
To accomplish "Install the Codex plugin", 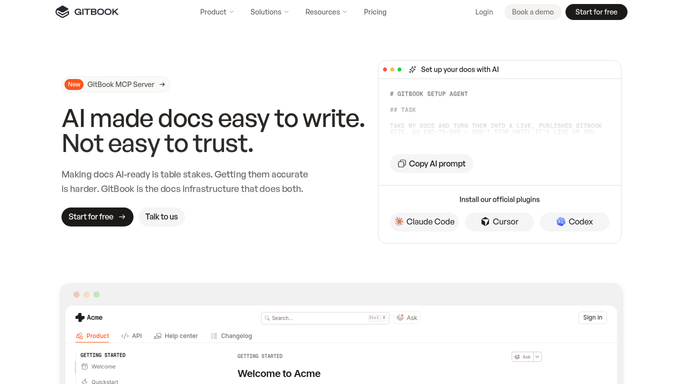I will tap(574, 222).
